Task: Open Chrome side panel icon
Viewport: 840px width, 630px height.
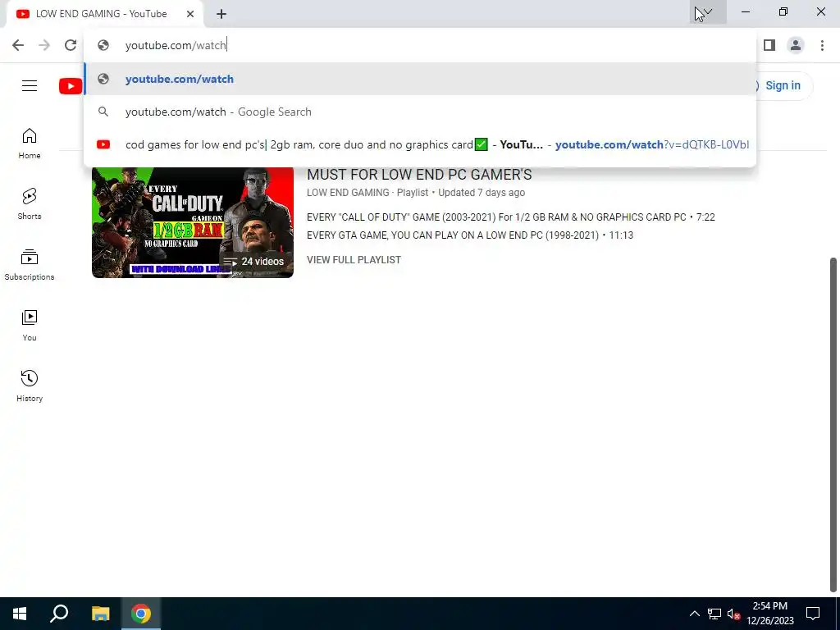Action: [769, 45]
